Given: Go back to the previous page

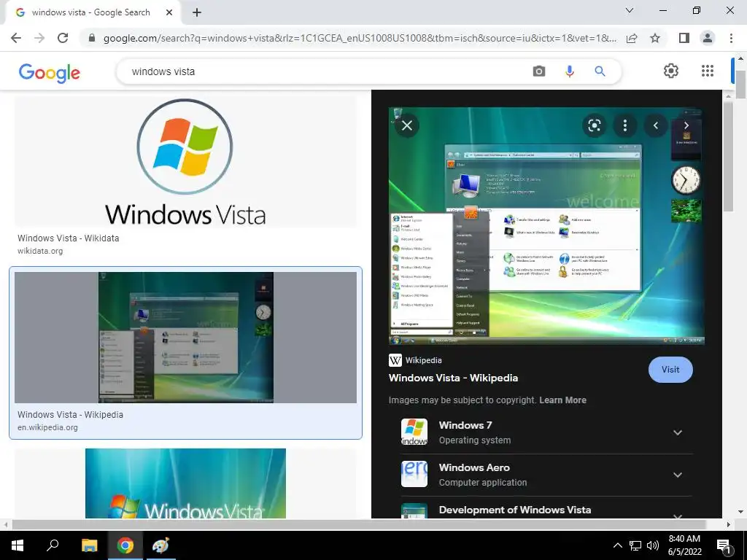Looking at the screenshot, I should [x=16, y=38].
